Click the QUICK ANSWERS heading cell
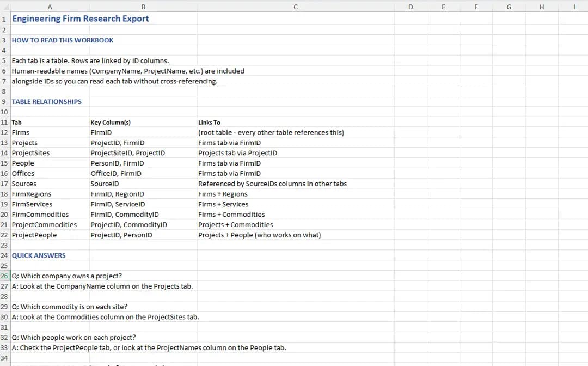588x366 pixels. tap(50, 255)
